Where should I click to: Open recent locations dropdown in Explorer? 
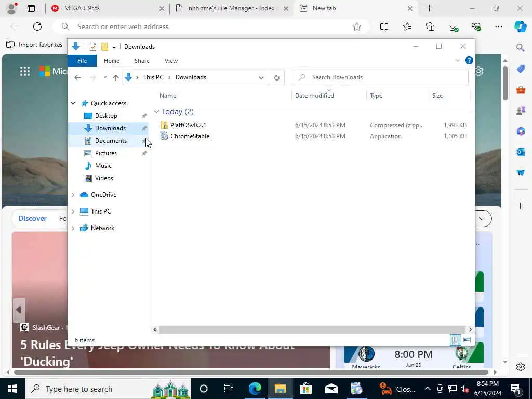(105, 77)
